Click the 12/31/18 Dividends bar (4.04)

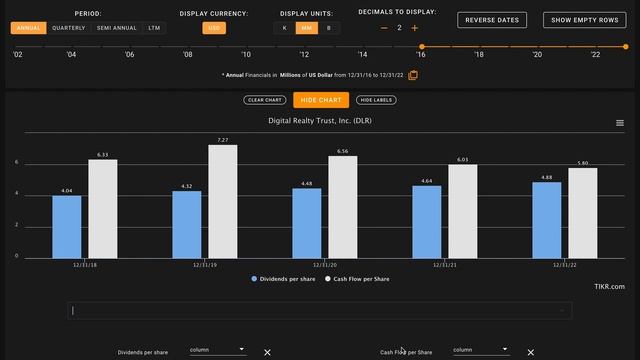(x=67, y=227)
